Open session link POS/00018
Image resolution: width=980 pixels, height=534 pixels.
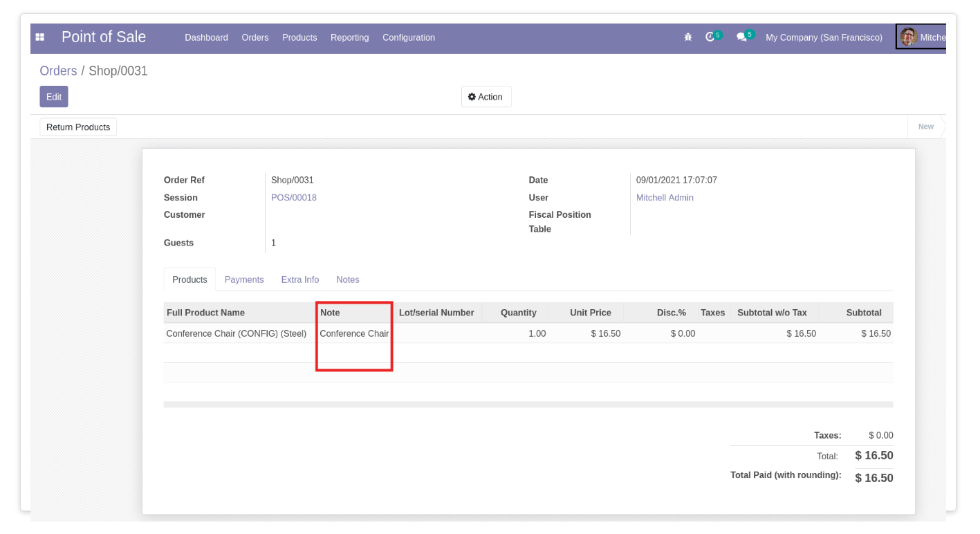point(294,198)
